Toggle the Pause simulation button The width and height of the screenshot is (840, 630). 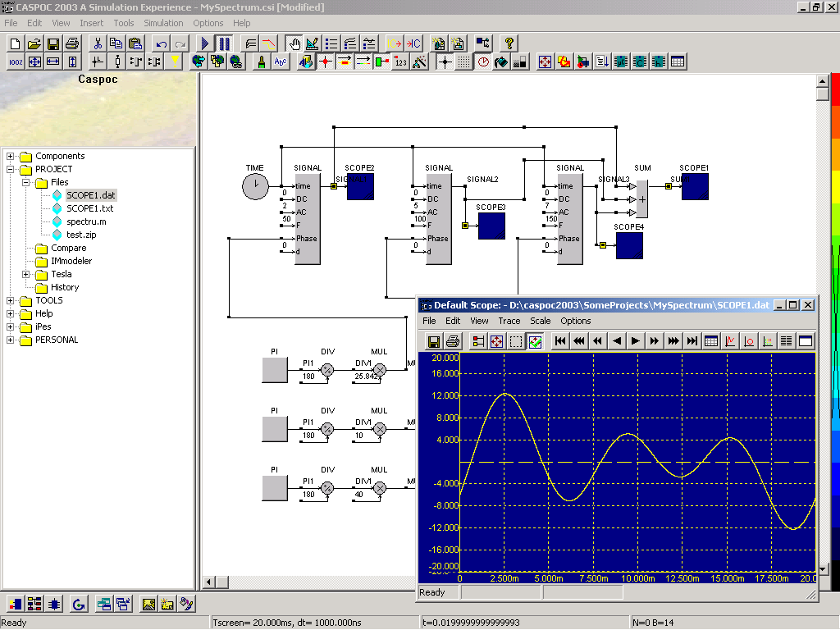tap(224, 43)
